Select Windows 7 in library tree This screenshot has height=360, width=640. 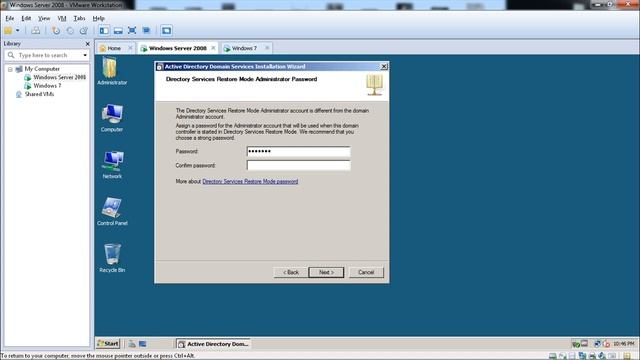[47, 86]
